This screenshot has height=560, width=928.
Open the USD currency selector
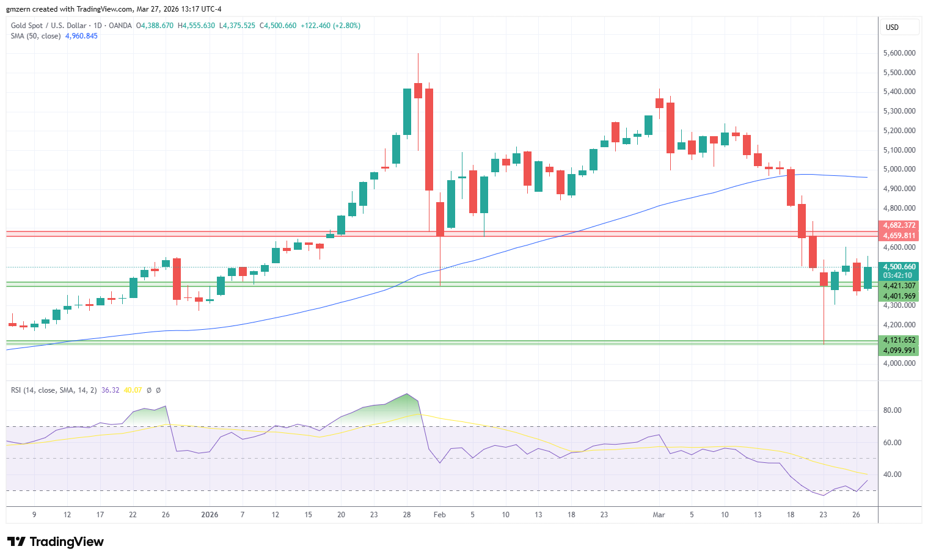pos(900,27)
